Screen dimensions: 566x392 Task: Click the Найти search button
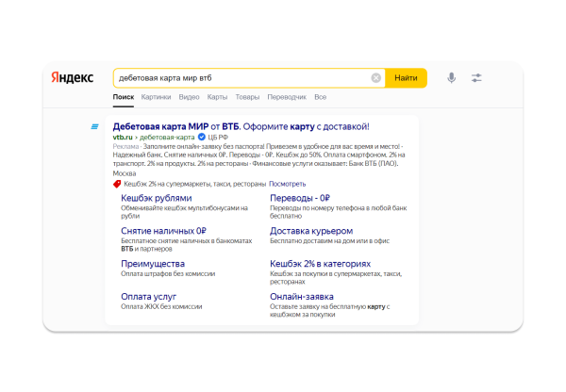(406, 78)
